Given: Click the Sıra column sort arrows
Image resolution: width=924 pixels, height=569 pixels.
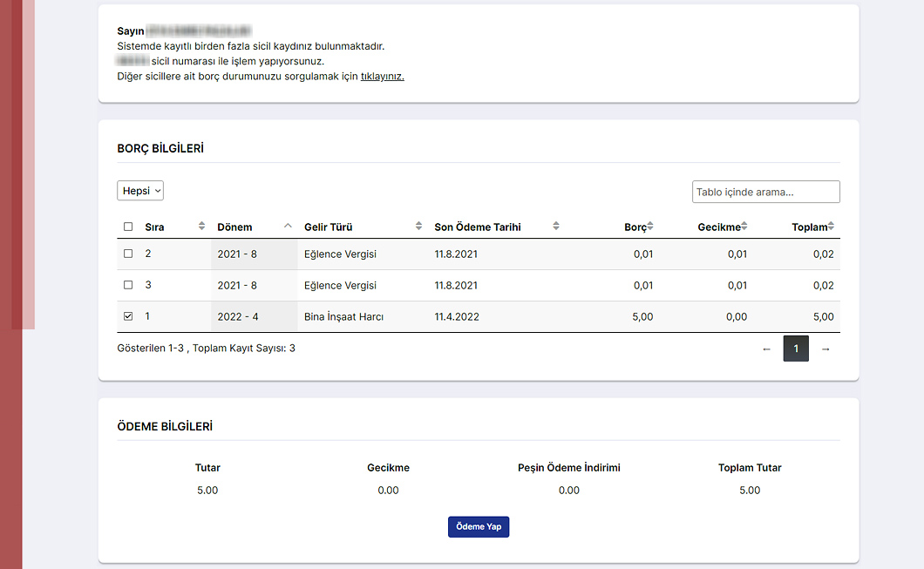Looking at the screenshot, I should coord(202,227).
